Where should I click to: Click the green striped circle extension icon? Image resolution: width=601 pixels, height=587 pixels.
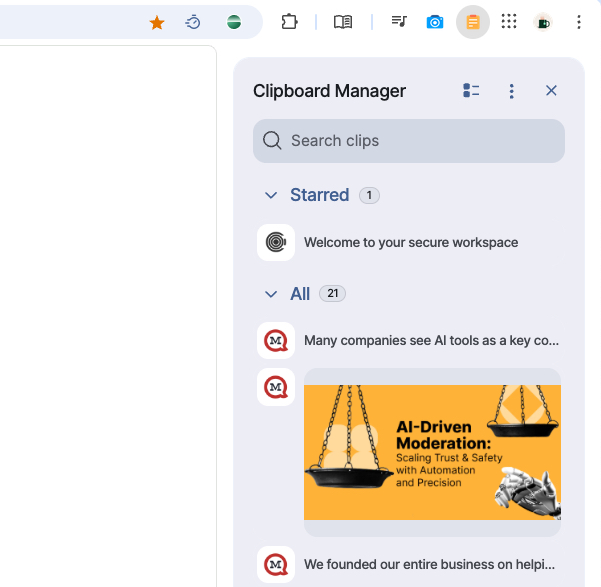coord(234,22)
